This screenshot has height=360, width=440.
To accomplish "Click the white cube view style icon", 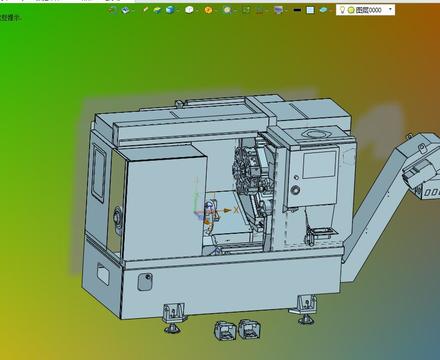I will click(x=189, y=10).
